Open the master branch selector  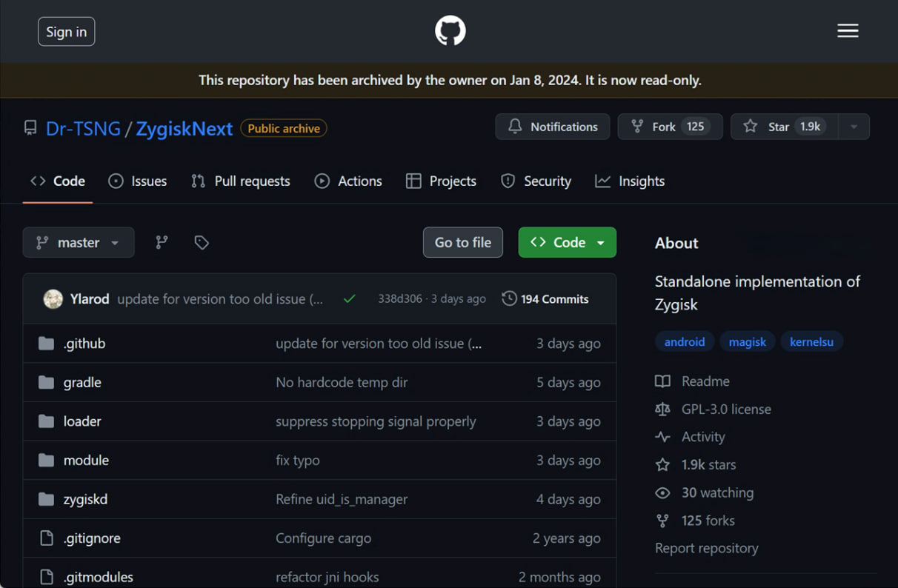(79, 242)
